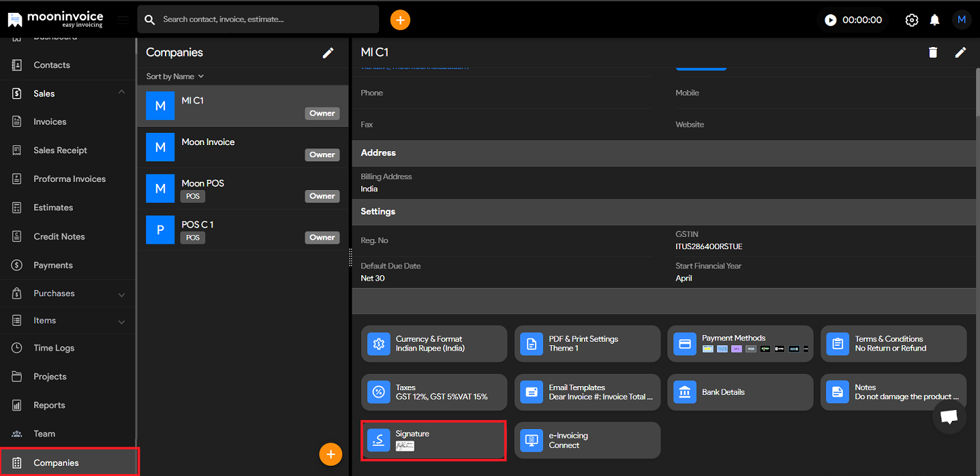Viewport: 980px width, 476px height.
Task: Click the orange quick-add plus icon in header
Action: [x=400, y=20]
